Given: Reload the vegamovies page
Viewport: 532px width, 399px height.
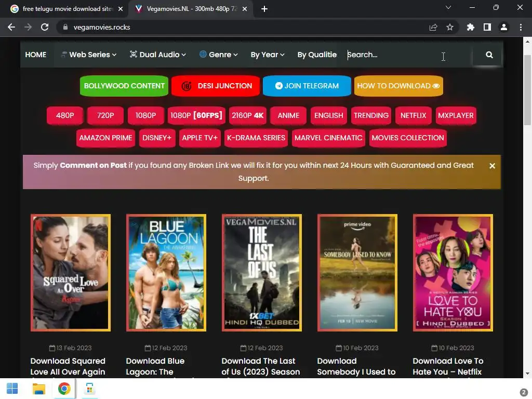Looking at the screenshot, I should click(45, 27).
